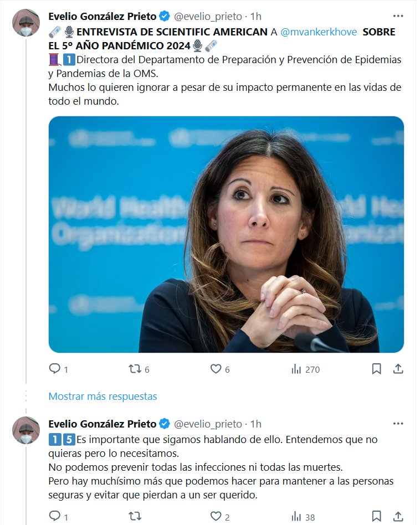The image size is (420, 525).
Task: Bookmark the first tweet
Action: pyautogui.click(x=376, y=369)
